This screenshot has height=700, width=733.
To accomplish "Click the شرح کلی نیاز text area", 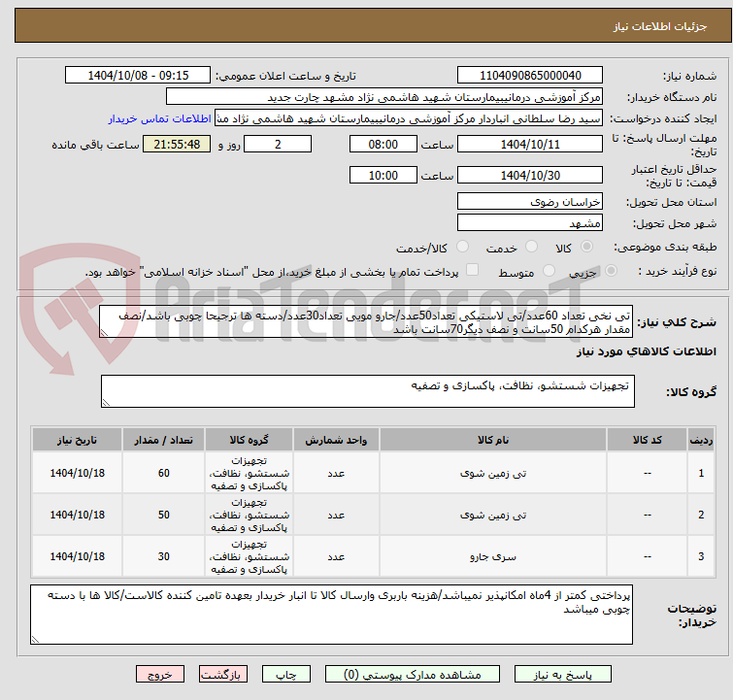I will 366,321.
